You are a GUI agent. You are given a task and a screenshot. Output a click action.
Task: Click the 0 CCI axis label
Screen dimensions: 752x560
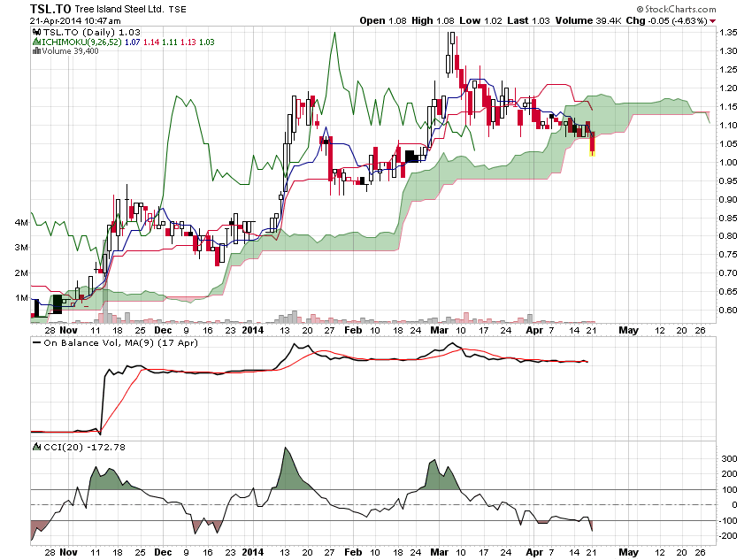point(734,505)
